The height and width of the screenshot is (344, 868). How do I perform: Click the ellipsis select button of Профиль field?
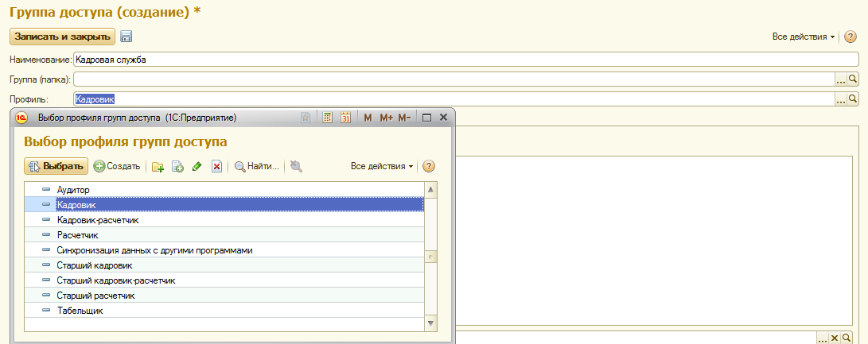coord(841,99)
